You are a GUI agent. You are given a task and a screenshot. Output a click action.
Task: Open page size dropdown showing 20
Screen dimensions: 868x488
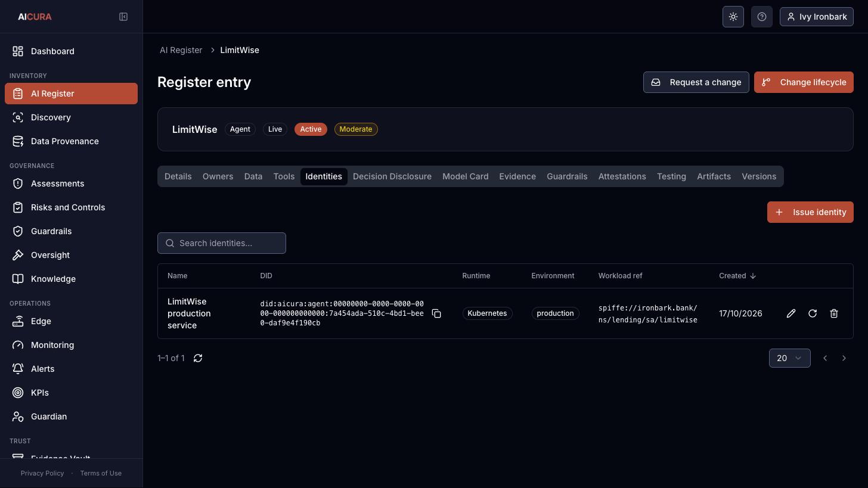[x=789, y=358]
